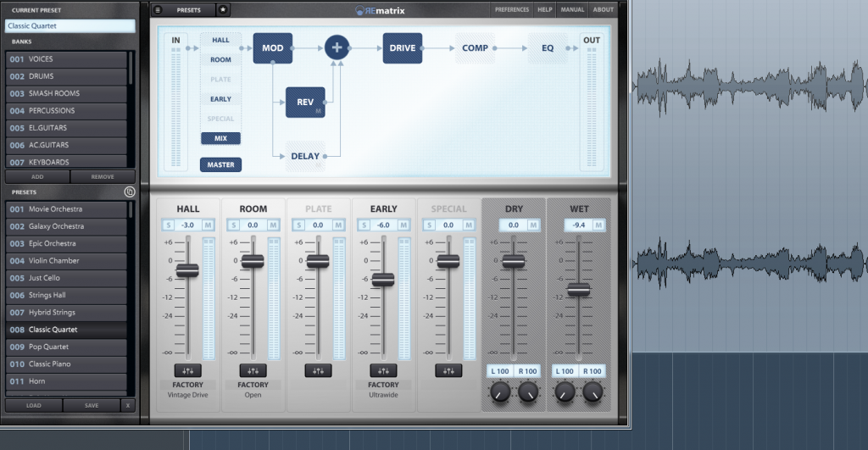Screen dimensions: 868x450
Task: Solo the HALL channel
Action: [x=169, y=225]
